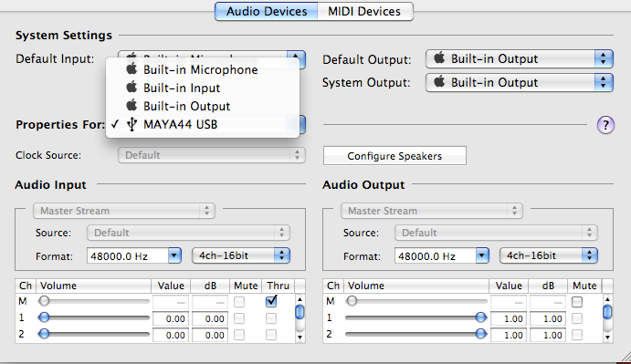This screenshot has height=364, width=631.
Task: Open Audio Input sample rate 48000.0 Hz combo box arrow
Action: coord(174,255)
